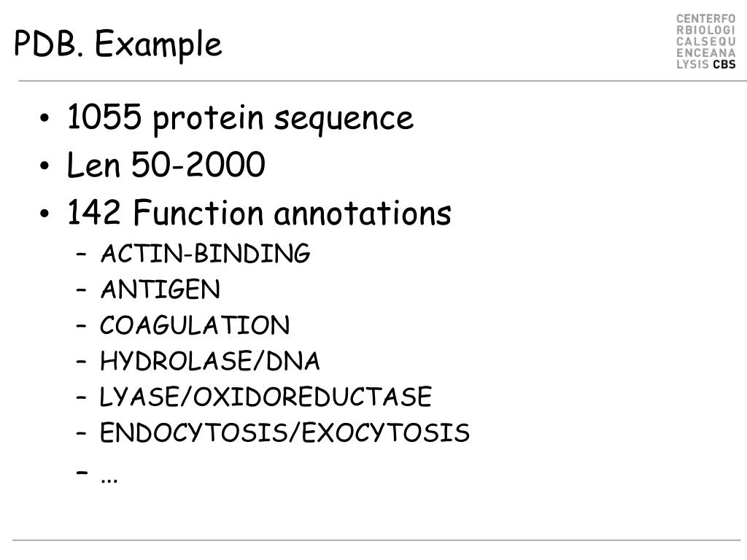Click the slide title PDB. Example
The height and width of the screenshot is (560, 747).
coord(118,44)
